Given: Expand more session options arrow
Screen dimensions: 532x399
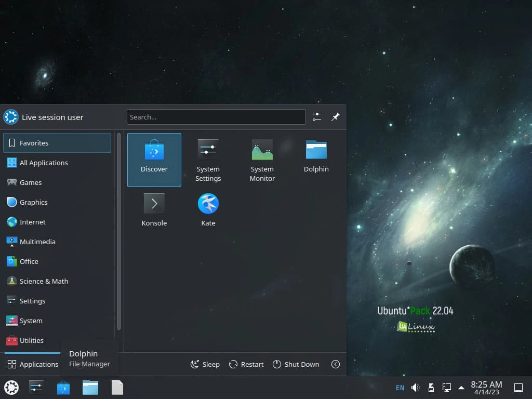Looking at the screenshot, I should coord(336,364).
